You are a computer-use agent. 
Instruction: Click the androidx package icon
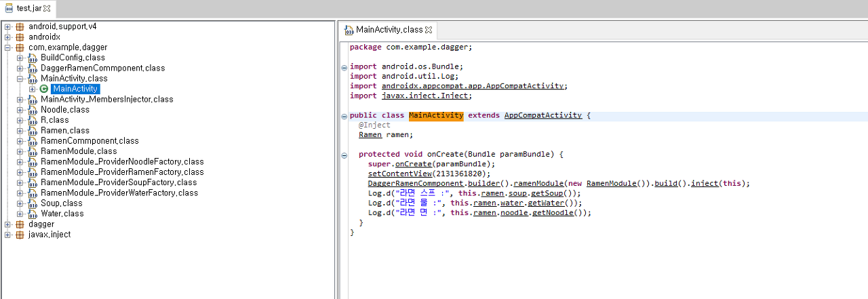coord(20,37)
